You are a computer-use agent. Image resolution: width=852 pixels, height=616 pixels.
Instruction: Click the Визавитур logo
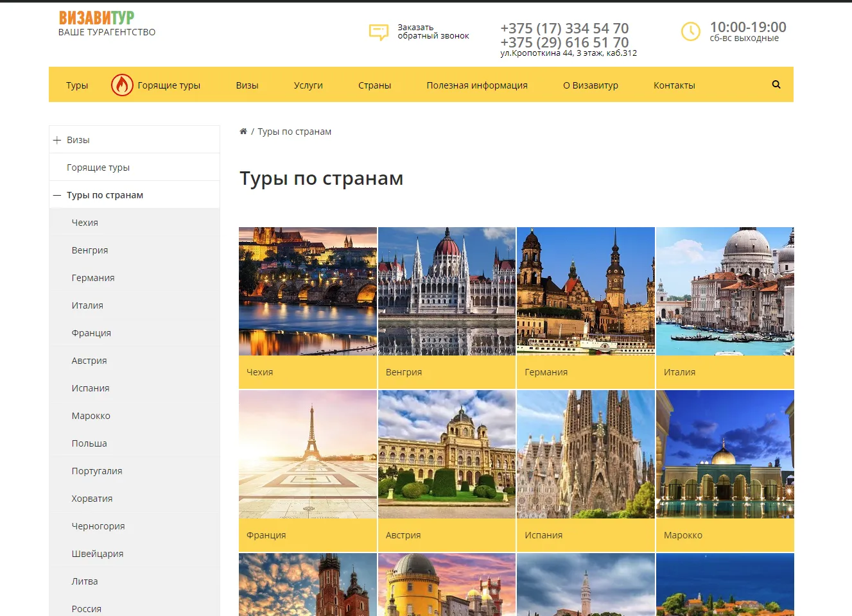point(97,18)
